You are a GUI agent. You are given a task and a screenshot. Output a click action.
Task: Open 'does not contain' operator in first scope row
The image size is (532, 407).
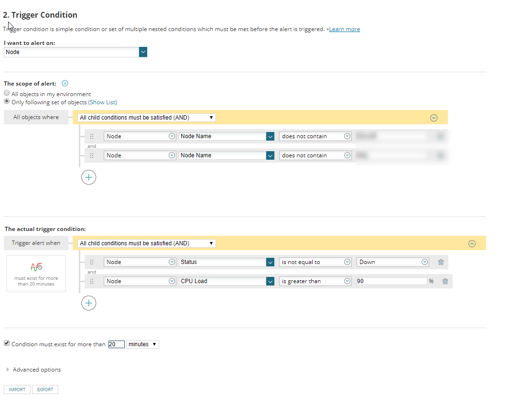point(315,136)
